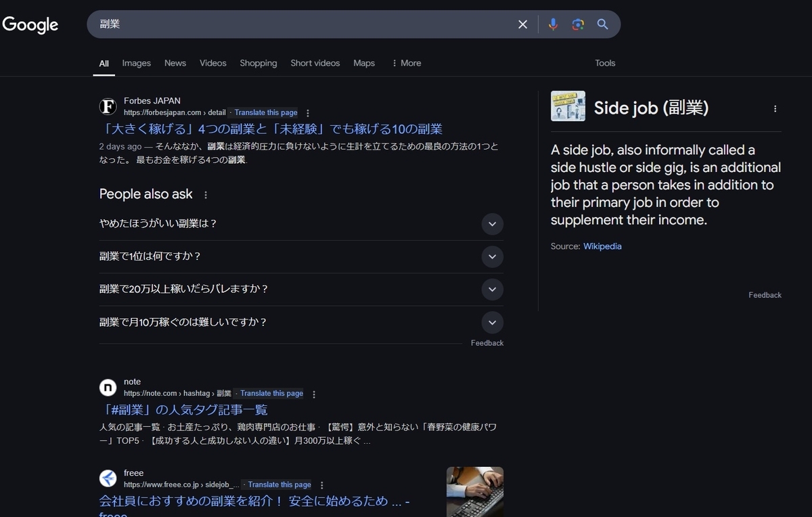Switch to Short videos tab
812x517 pixels.
point(315,63)
